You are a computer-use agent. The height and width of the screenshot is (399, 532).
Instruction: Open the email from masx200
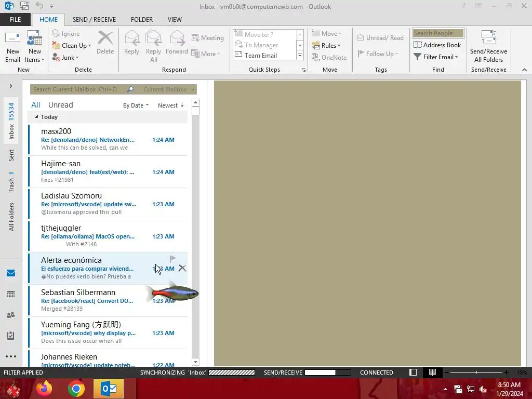[x=108, y=139]
